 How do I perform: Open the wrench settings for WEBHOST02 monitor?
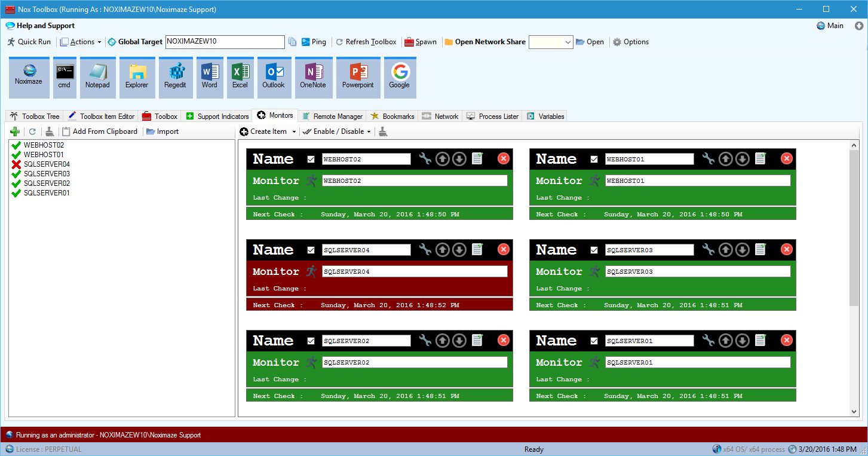425,158
